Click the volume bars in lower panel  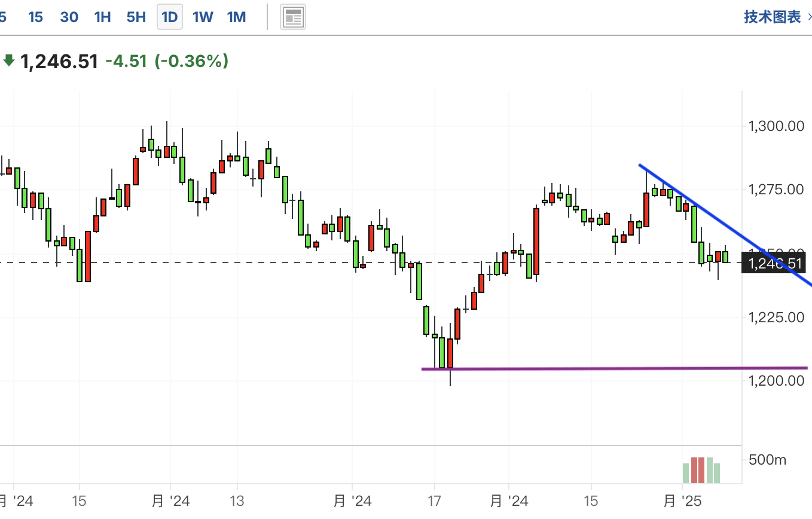(701, 470)
